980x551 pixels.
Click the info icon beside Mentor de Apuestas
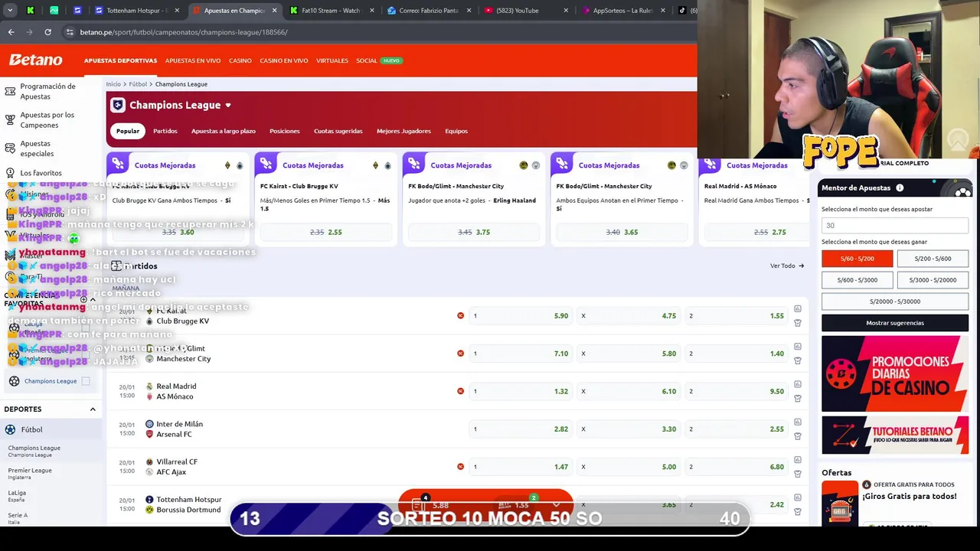coord(900,187)
